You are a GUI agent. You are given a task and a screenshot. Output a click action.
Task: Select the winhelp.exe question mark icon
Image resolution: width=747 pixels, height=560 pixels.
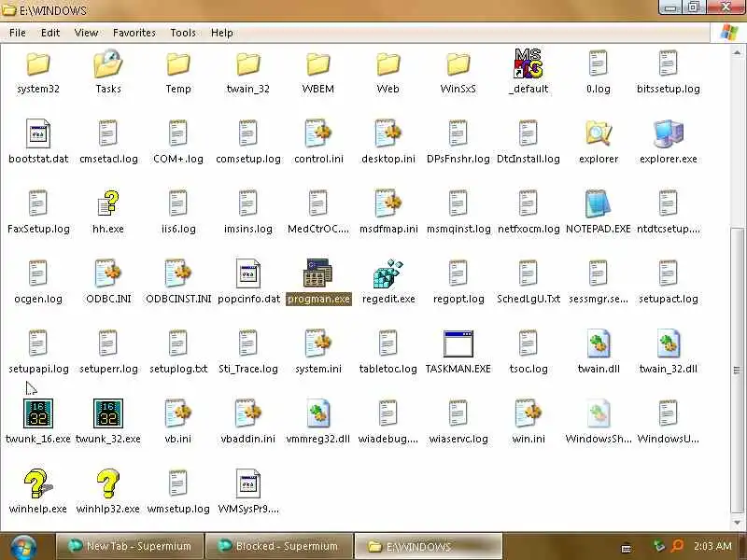coord(38,483)
